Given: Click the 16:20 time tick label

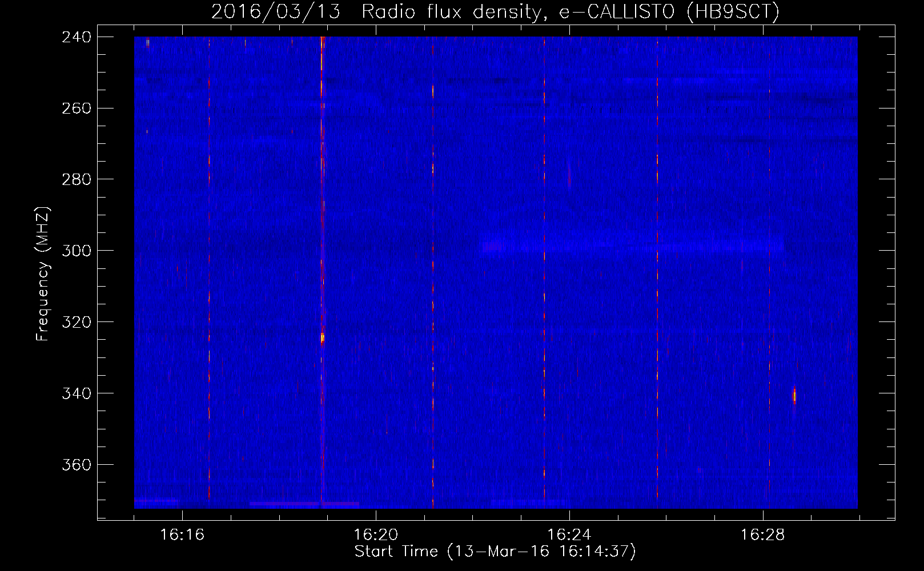Looking at the screenshot, I should pyautogui.click(x=376, y=535).
